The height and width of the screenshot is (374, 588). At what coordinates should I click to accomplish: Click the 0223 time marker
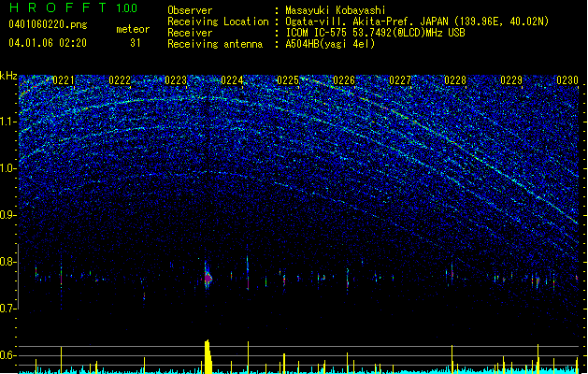(176, 80)
